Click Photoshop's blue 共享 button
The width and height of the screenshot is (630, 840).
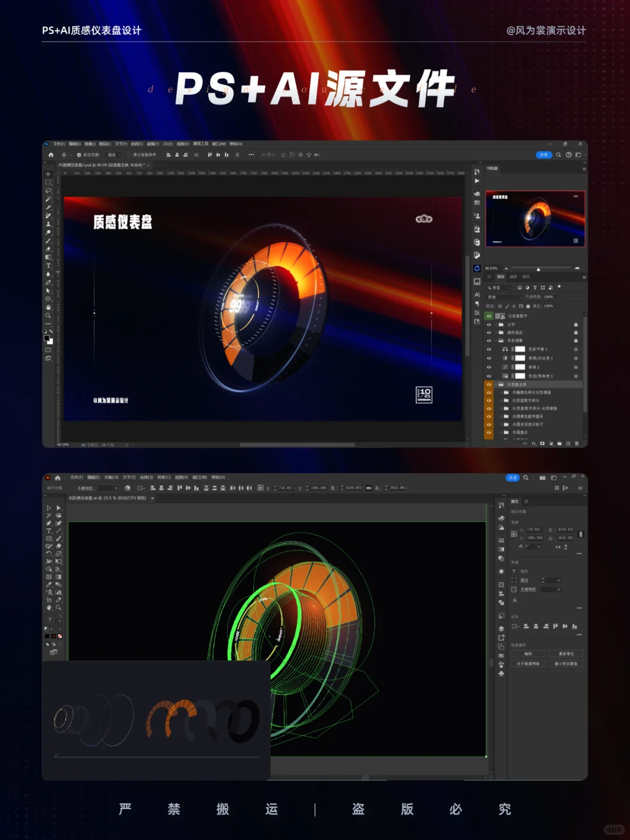tap(544, 155)
